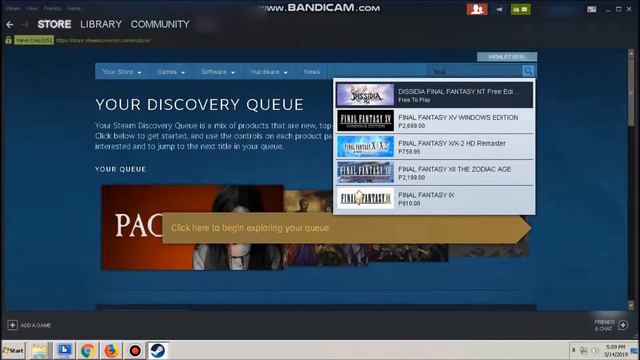Image resolution: width=640 pixels, height=360 pixels.
Task: Open the LIBRARY section
Action: [101, 24]
